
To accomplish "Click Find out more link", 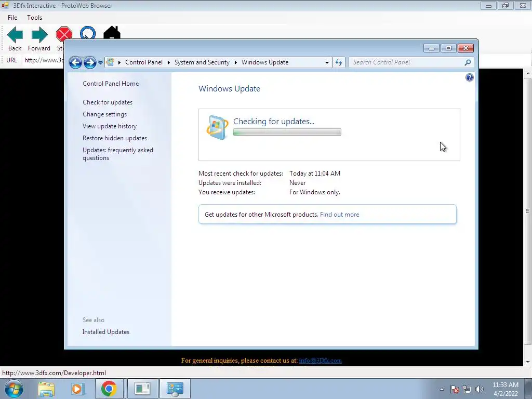I will (x=339, y=215).
